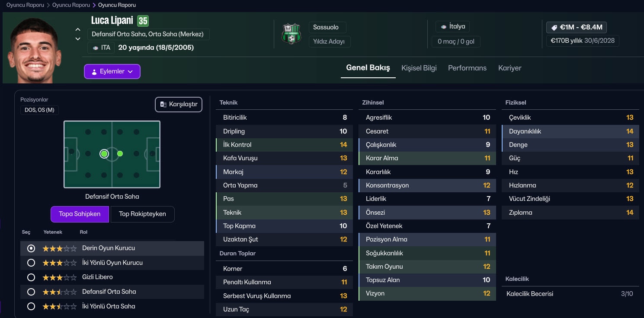Switch to the Performans tab
Screen dimensions: 644x318
[467, 68]
